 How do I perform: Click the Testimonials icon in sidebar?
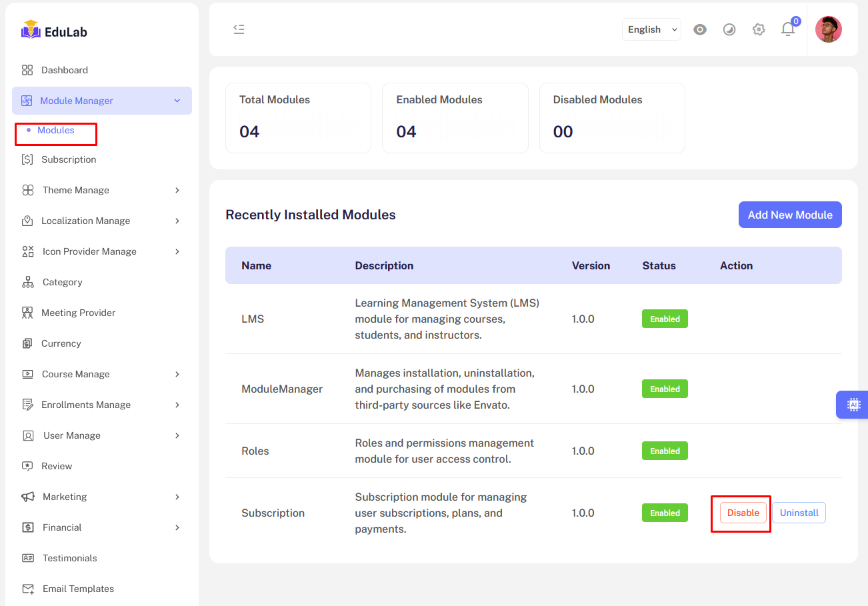[28, 558]
